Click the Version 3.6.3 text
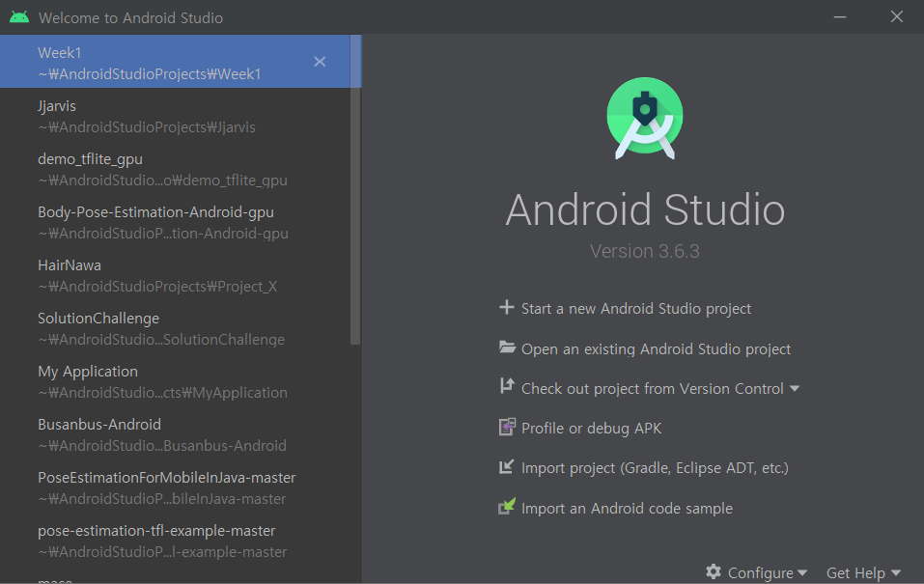The image size is (924, 584). tap(645, 251)
